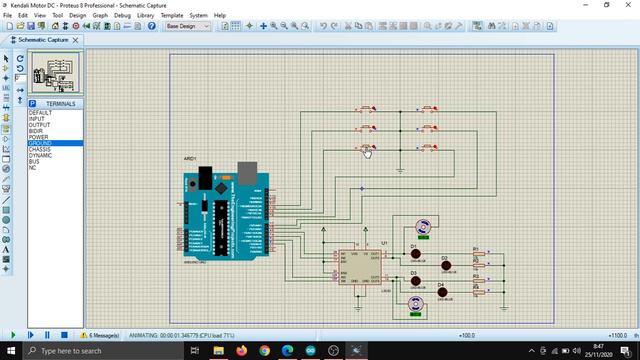Open the File menu
Image resolution: width=640 pixels, height=360 pixels.
(x=7, y=16)
